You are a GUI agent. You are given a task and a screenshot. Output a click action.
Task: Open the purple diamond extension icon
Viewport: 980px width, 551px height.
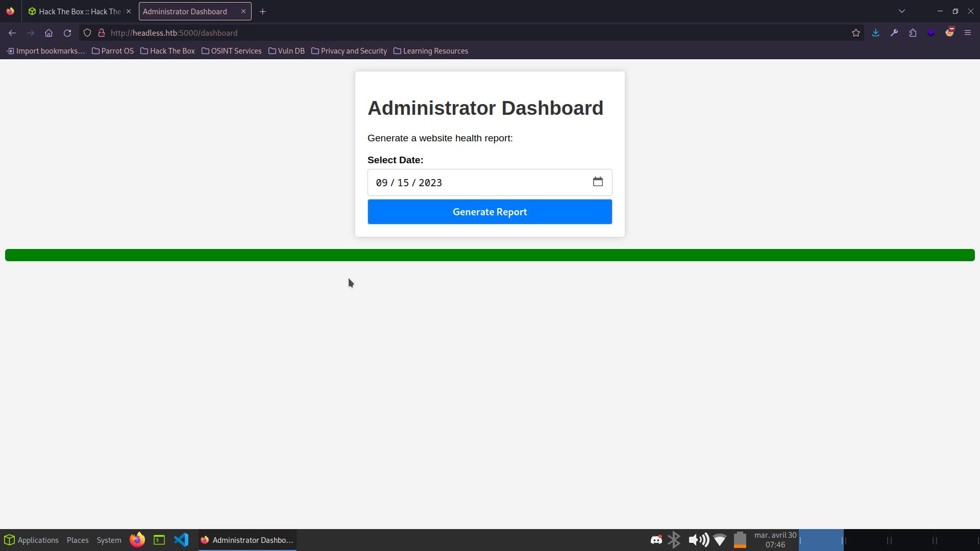930,33
